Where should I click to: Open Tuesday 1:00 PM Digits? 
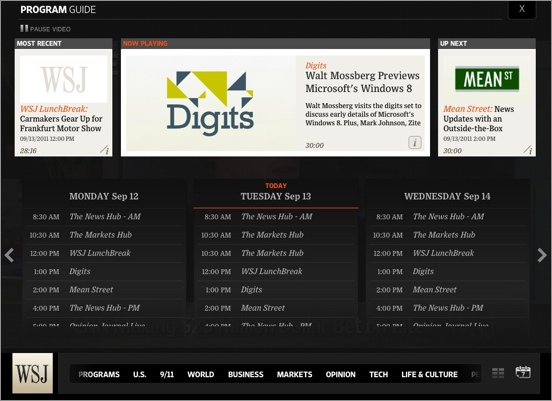(x=276, y=290)
